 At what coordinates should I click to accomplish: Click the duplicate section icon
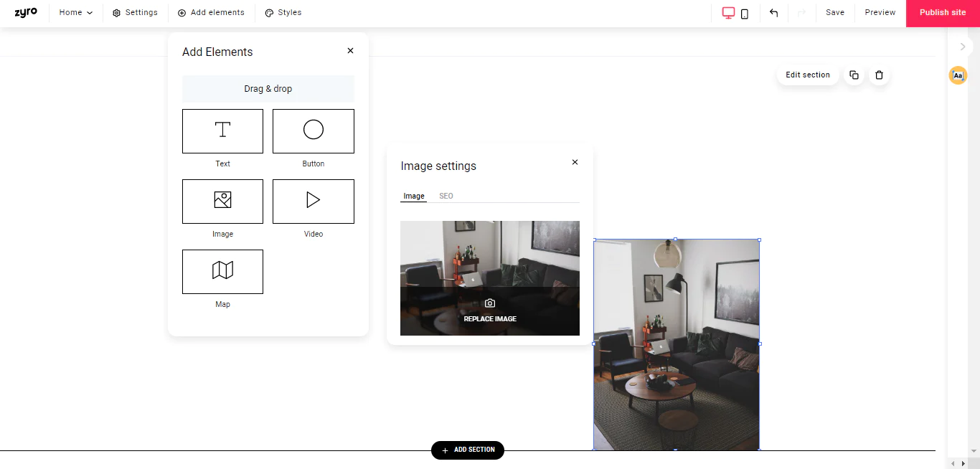(x=854, y=75)
